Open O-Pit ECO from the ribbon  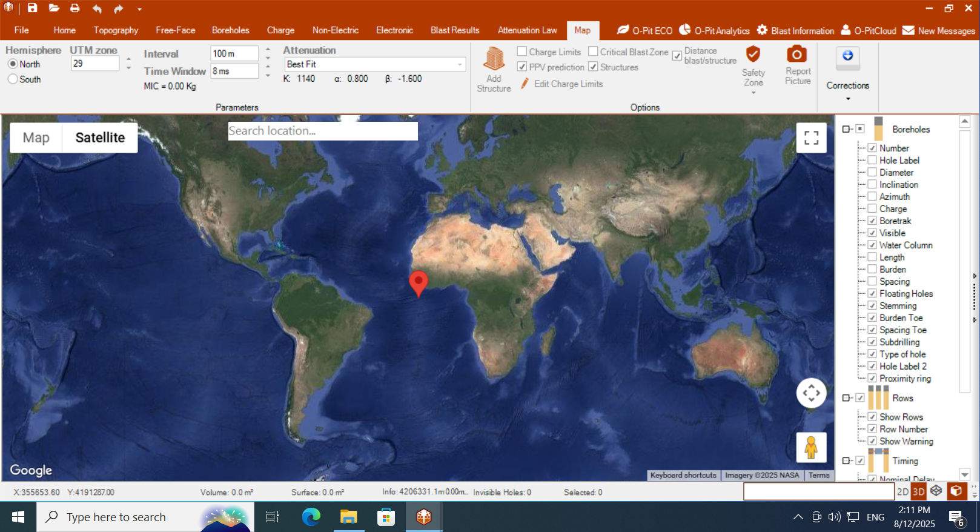(644, 30)
